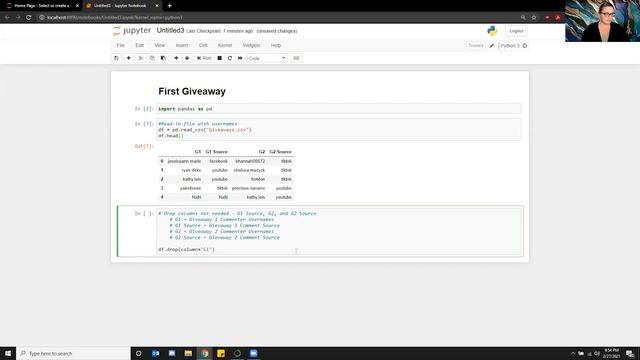This screenshot has width=640, height=360.
Task: Paste cells below icon
Action: coord(163,58)
